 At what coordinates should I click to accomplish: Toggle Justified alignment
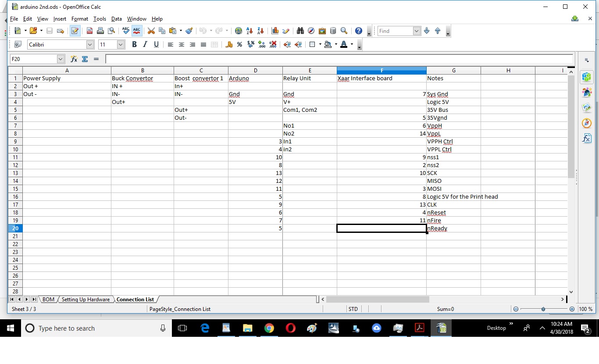click(x=203, y=44)
